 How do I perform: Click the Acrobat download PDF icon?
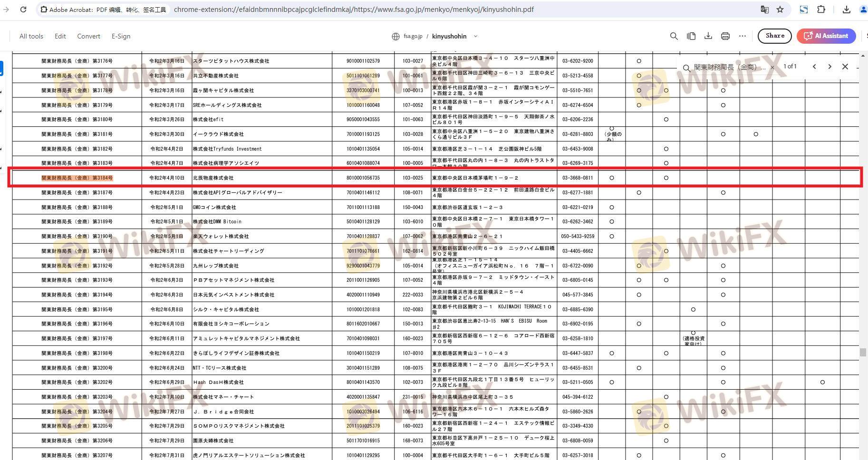(708, 36)
